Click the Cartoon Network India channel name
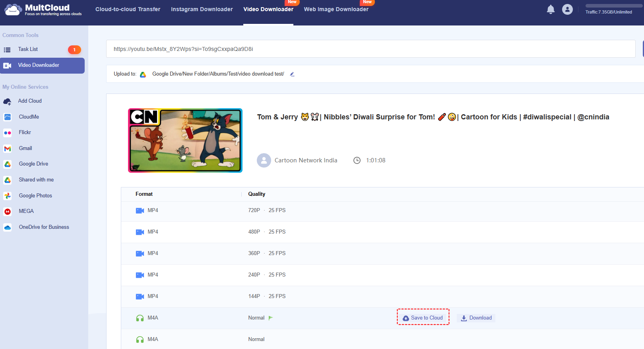The width and height of the screenshot is (644, 349). click(306, 160)
